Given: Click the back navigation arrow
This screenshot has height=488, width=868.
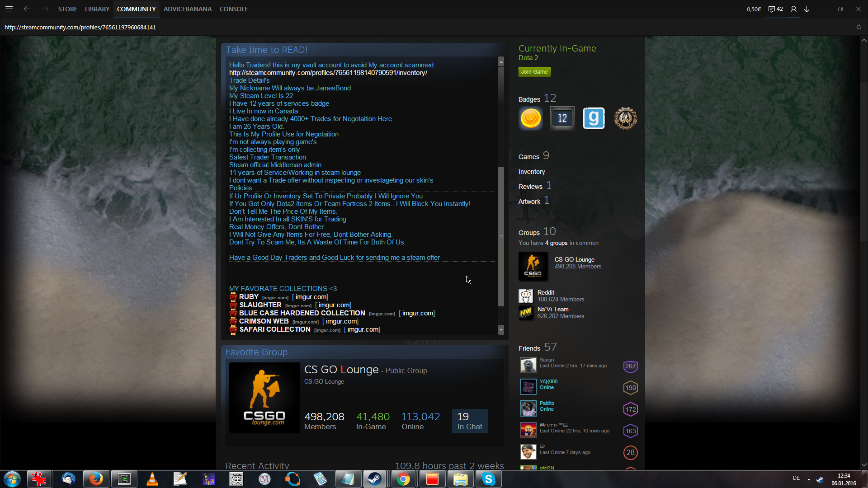Looking at the screenshot, I should point(27,9).
